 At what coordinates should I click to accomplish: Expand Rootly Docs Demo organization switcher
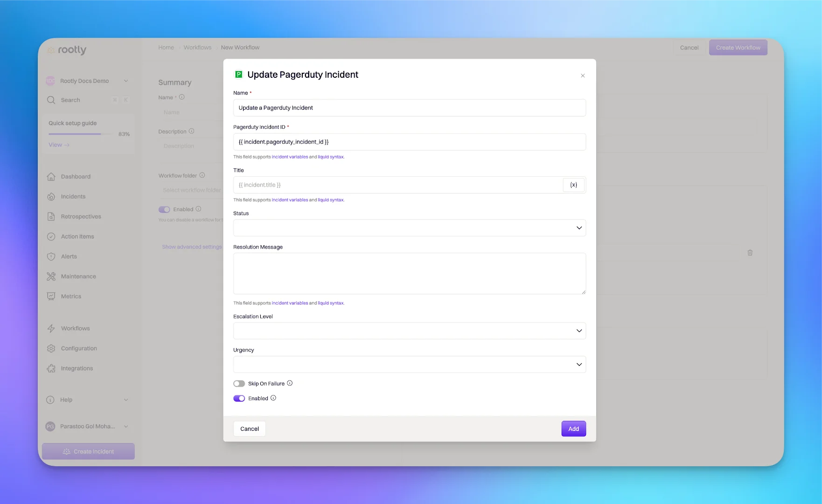[x=126, y=81]
